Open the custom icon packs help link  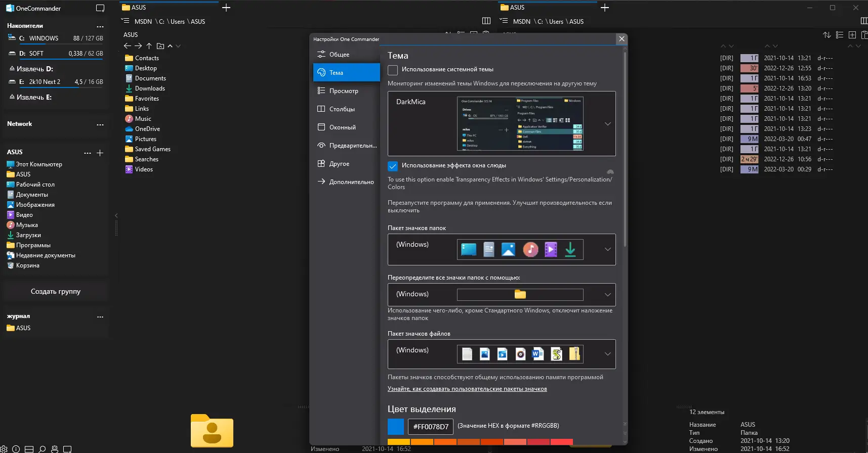tap(467, 389)
